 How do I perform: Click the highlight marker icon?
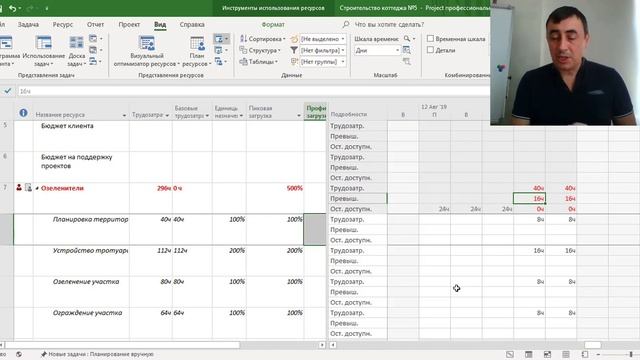(x=294, y=39)
